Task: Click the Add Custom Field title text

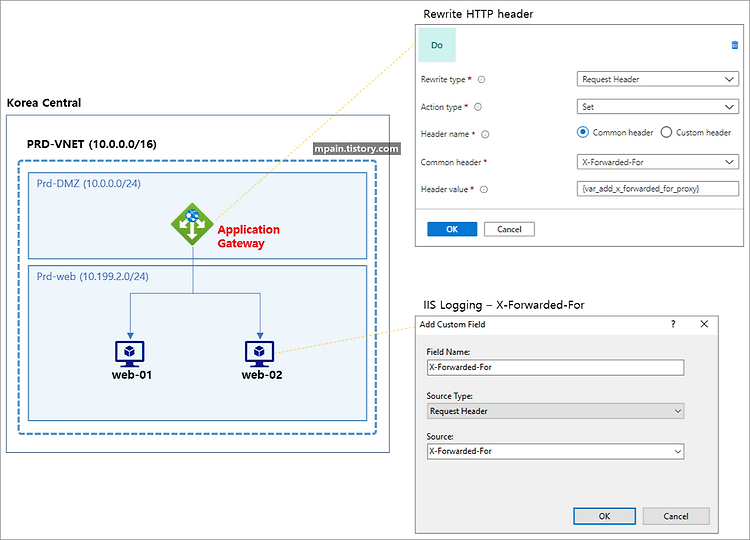Action: pyautogui.click(x=452, y=324)
